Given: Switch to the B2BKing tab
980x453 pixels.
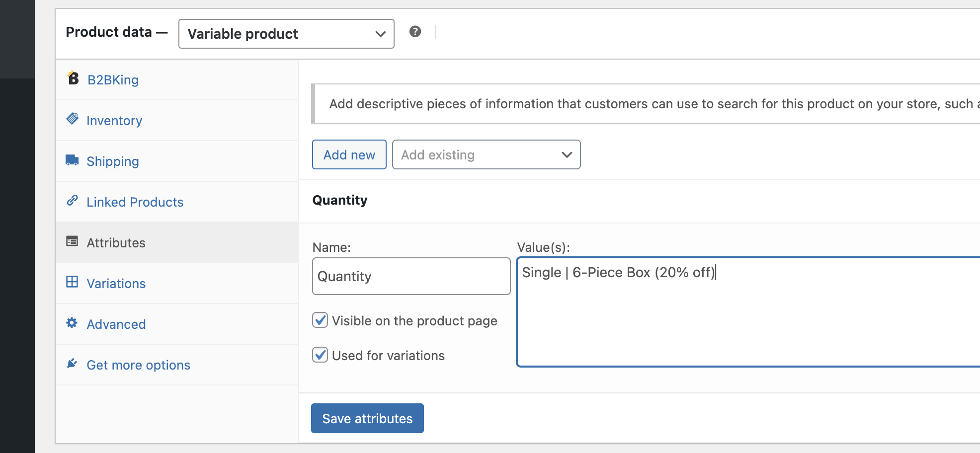Looking at the screenshot, I should 177,80.
